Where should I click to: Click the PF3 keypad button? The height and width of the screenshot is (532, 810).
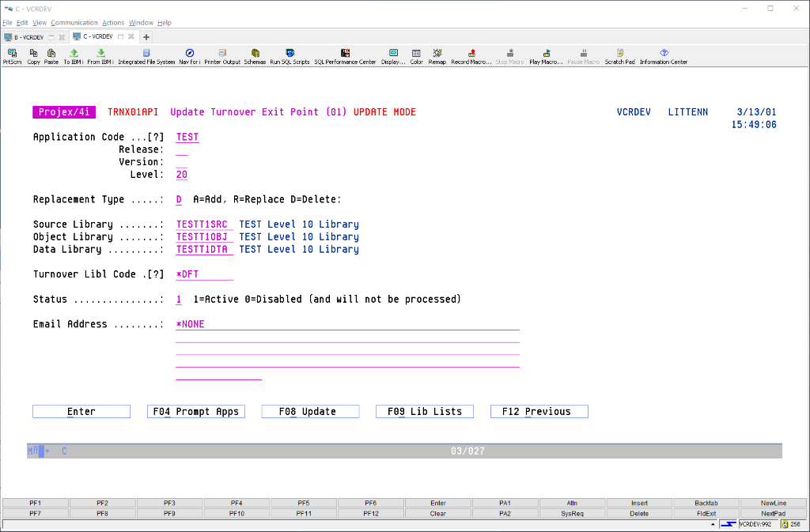(x=169, y=503)
